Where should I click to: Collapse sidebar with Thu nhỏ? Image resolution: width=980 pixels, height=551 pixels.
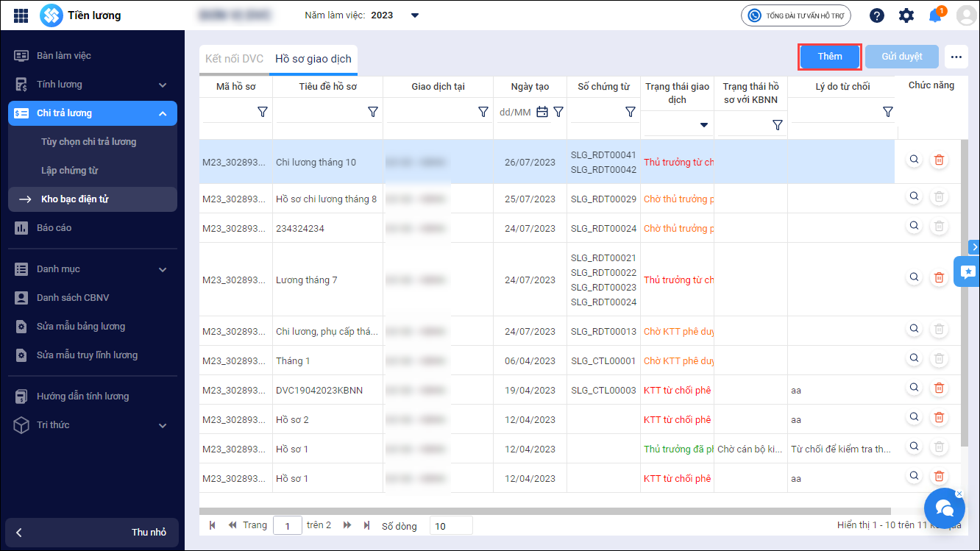(x=92, y=533)
